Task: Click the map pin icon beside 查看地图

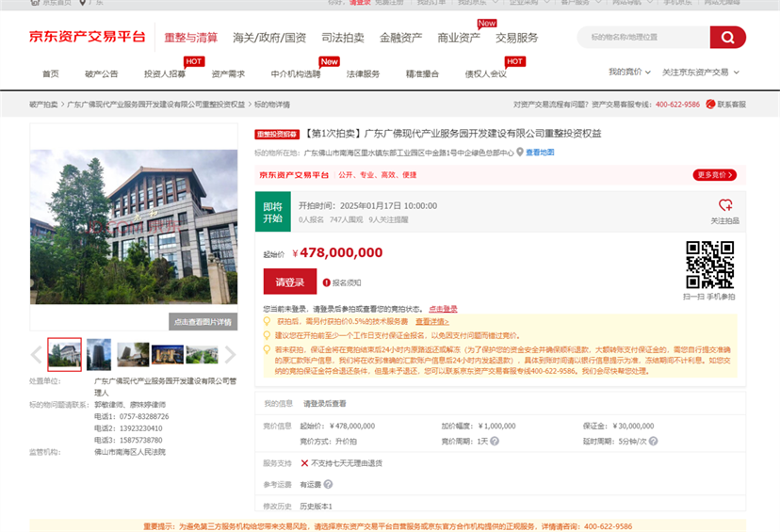Action: tap(520, 153)
